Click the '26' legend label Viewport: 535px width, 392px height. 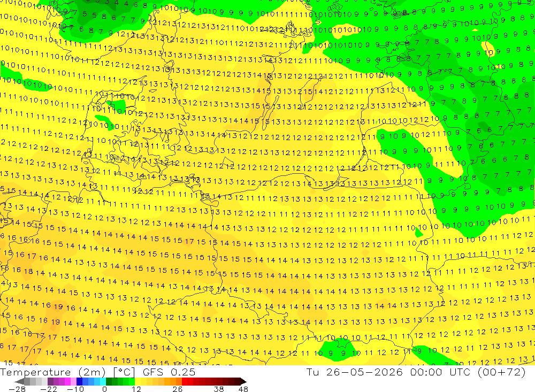click(178, 389)
